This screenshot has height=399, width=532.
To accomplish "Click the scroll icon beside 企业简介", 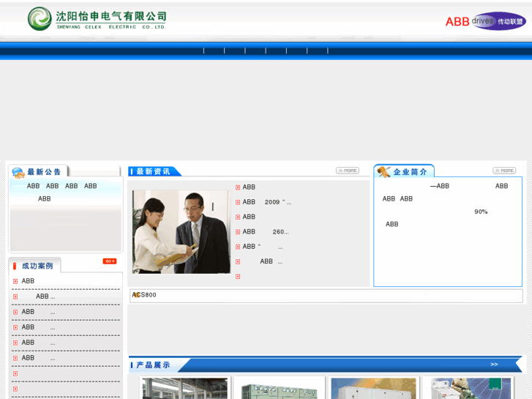I will coord(384,171).
